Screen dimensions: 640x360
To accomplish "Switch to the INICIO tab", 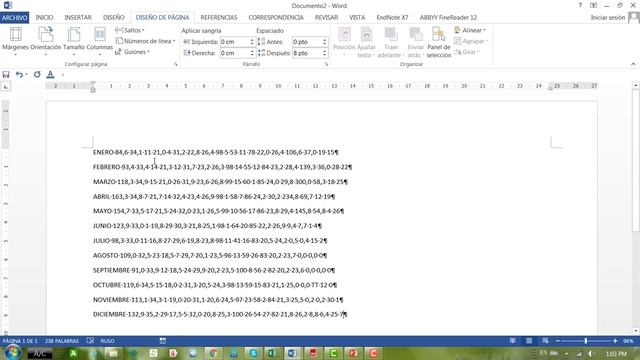I will [x=44, y=18].
